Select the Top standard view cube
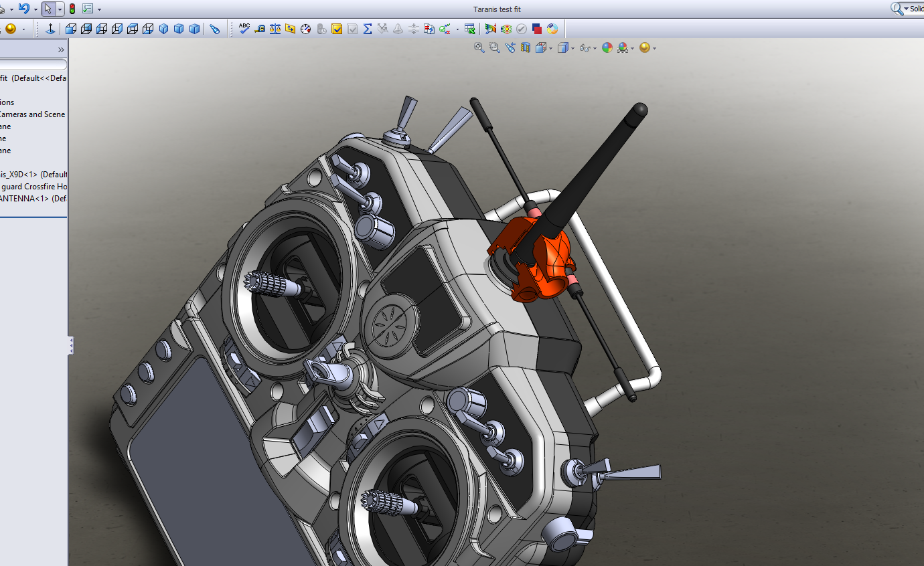 click(132, 29)
